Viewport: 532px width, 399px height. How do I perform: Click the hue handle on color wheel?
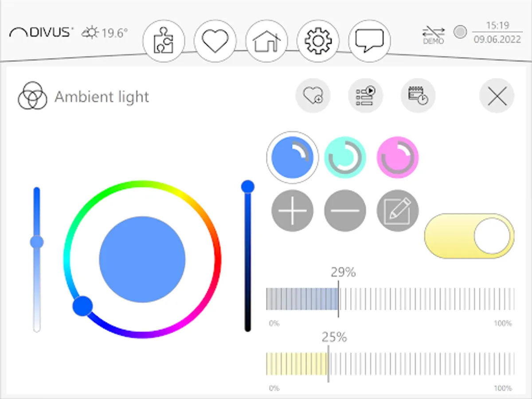[82, 306]
